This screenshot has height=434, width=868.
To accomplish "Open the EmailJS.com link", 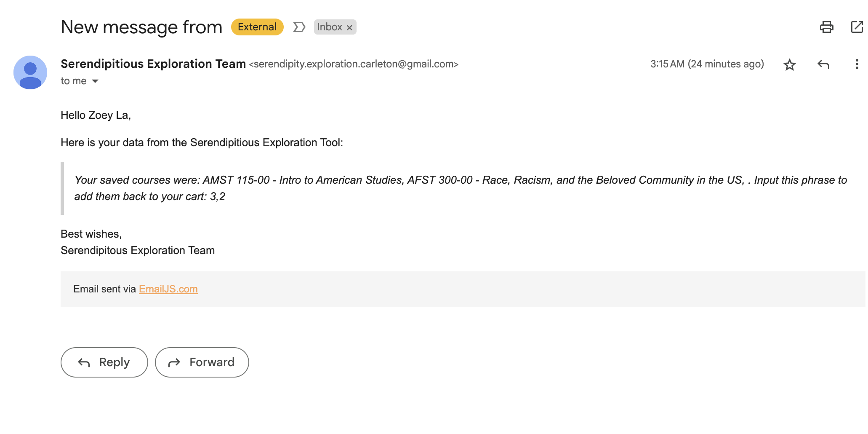I will tap(168, 289).
